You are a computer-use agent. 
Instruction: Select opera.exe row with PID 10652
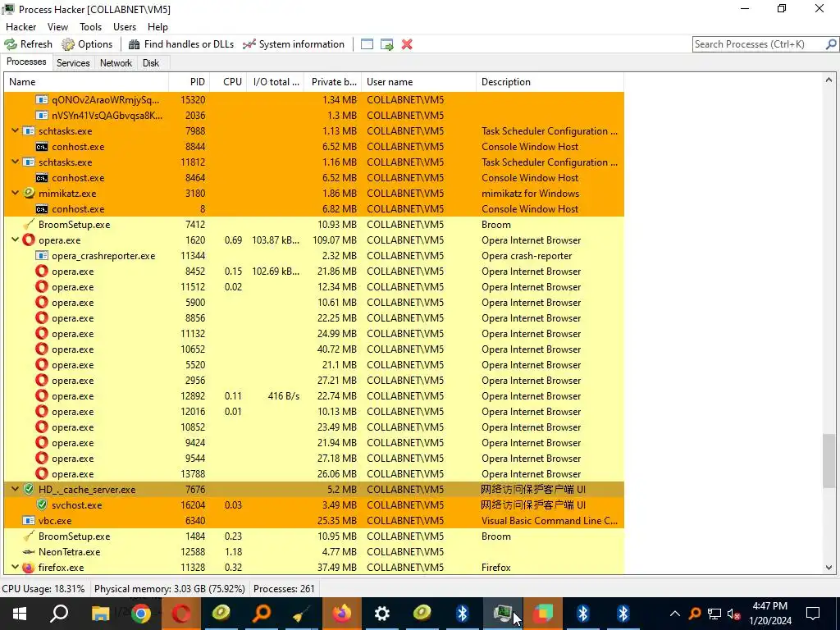(314, 349)
